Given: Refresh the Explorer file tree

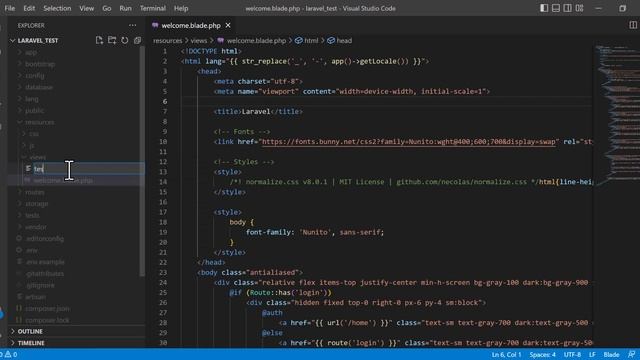Looking at the screenshot, I should tap(124, 40).
